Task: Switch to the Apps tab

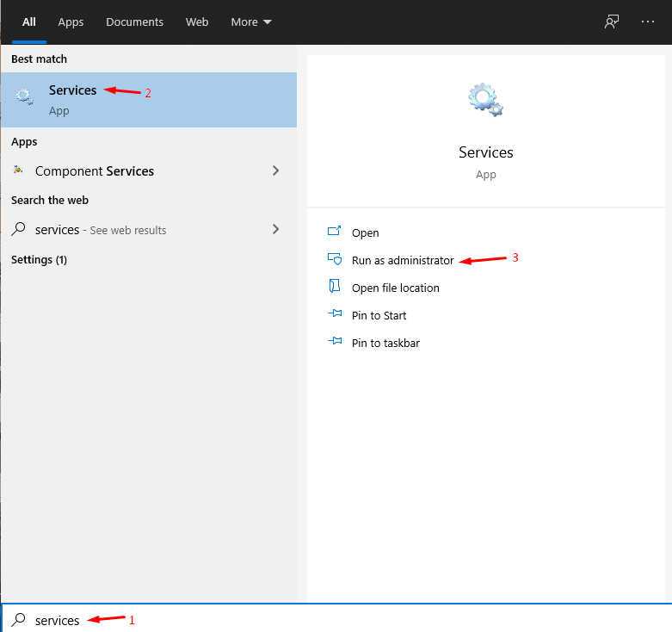Action: pos(71,22)
